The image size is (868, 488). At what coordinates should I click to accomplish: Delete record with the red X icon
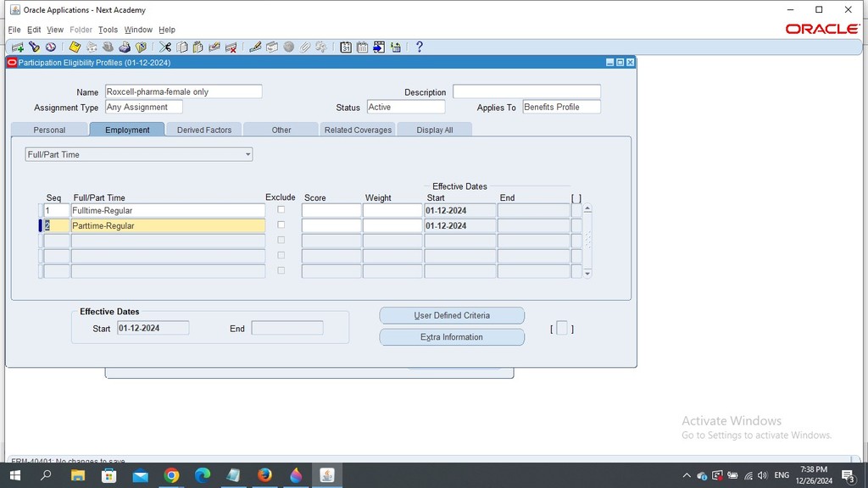point(231,47)
